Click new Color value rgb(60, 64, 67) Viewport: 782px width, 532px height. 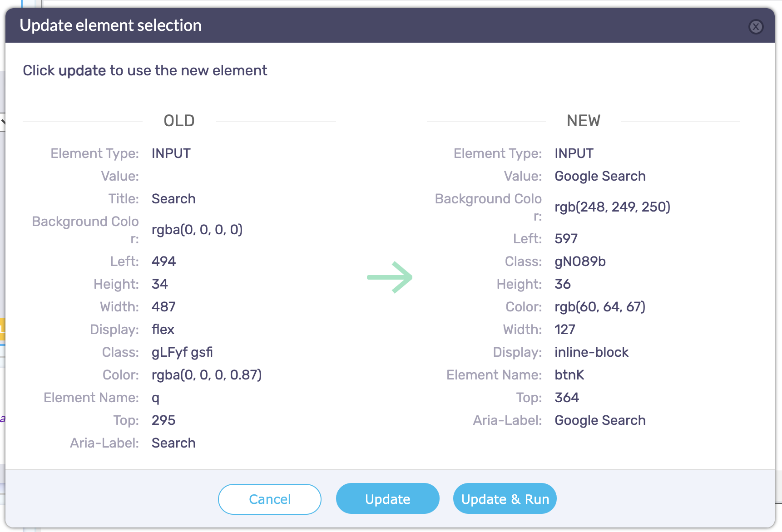(x=600, y=307)
